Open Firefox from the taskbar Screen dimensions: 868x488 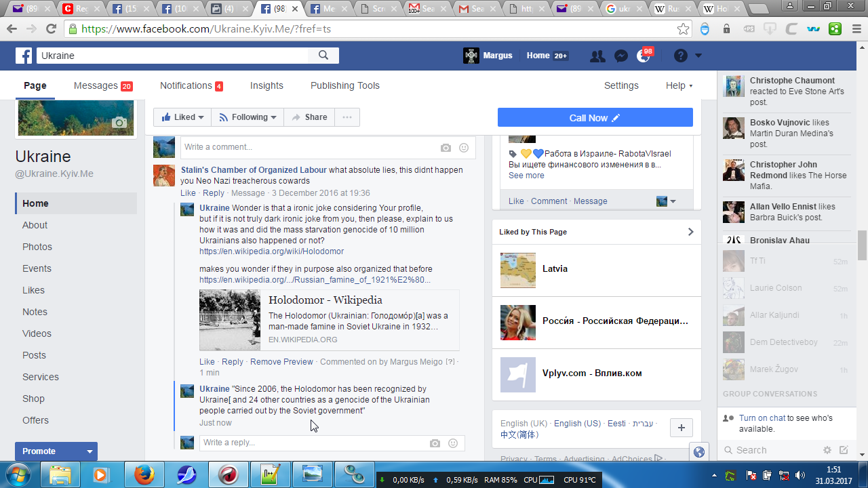(144, 474)
